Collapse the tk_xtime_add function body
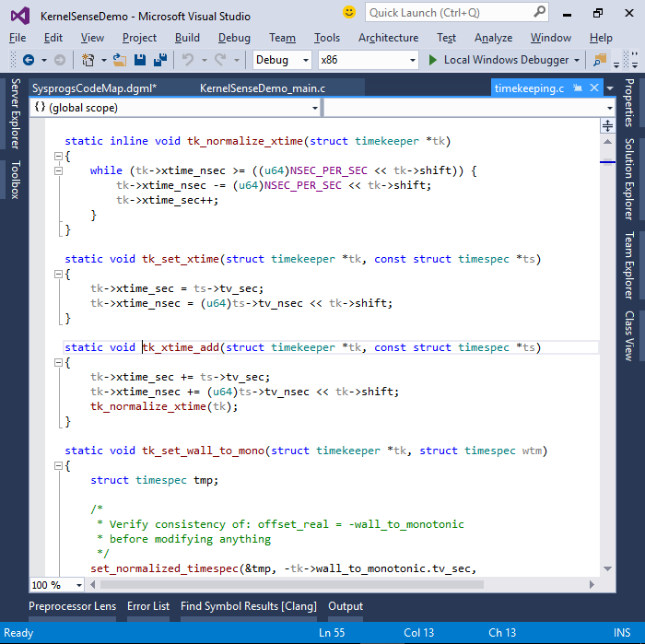 tap(58, 362)
